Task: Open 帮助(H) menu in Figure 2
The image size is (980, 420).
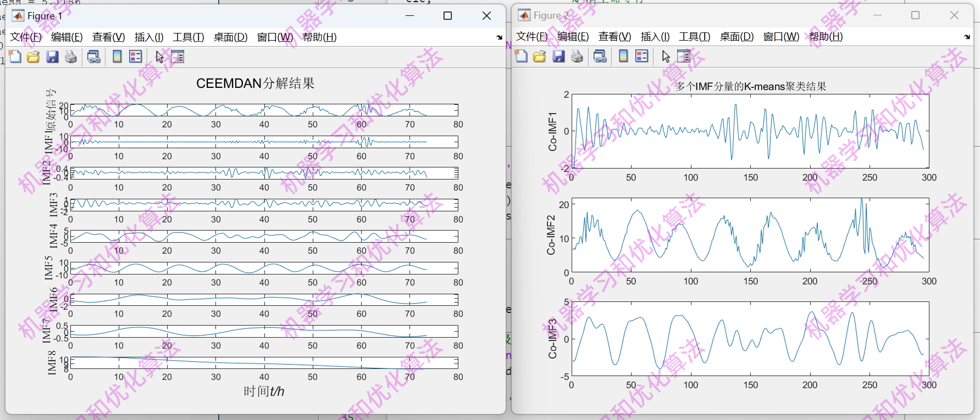Action: pos(826,37)
